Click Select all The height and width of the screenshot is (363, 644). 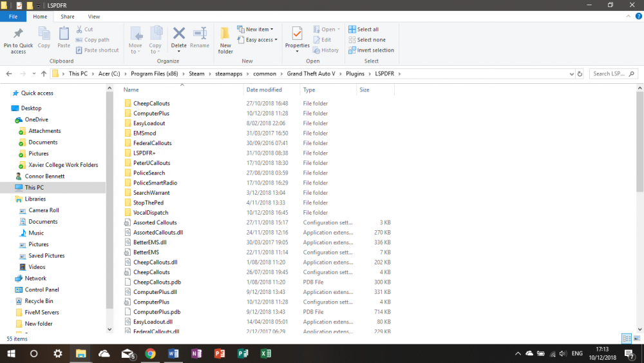[x=363, y=29]
